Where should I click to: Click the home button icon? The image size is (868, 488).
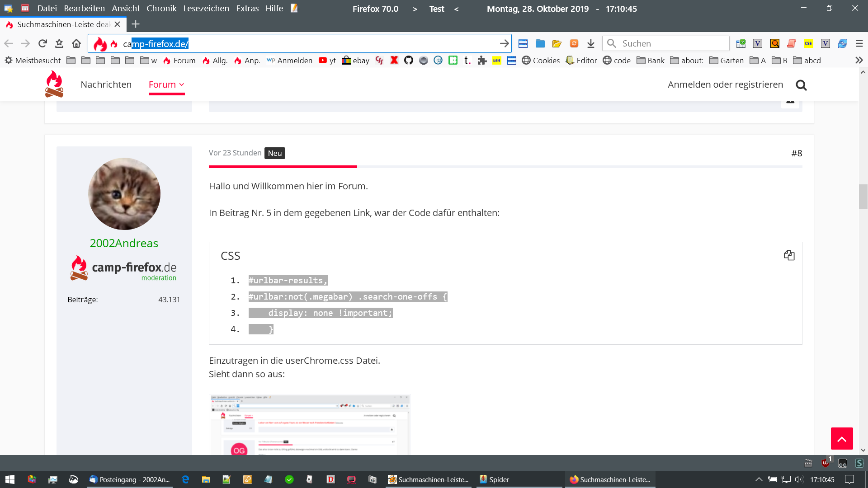76,43
